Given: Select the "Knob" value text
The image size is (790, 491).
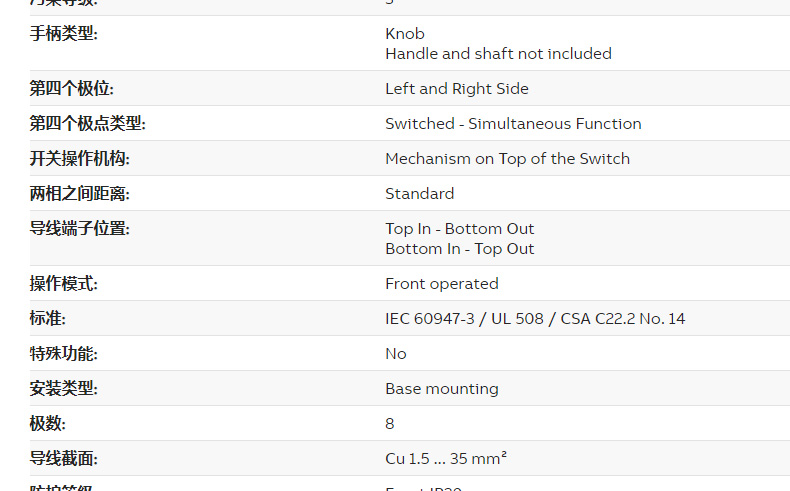Looking at the screenshot, I should [x=405, y=34].
